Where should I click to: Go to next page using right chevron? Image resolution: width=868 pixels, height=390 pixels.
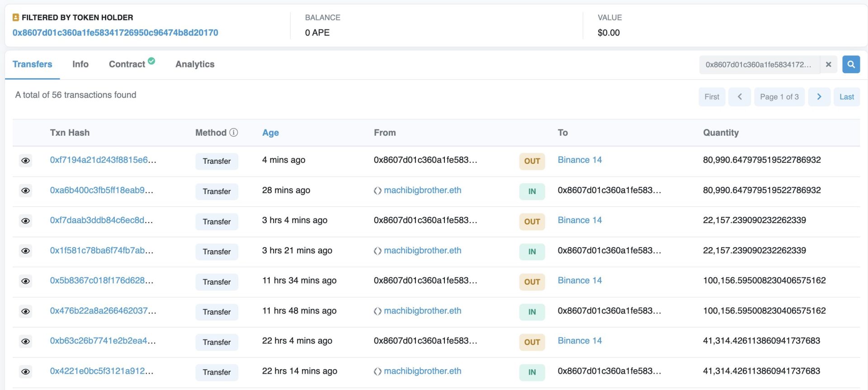click(x=819, y=97)
